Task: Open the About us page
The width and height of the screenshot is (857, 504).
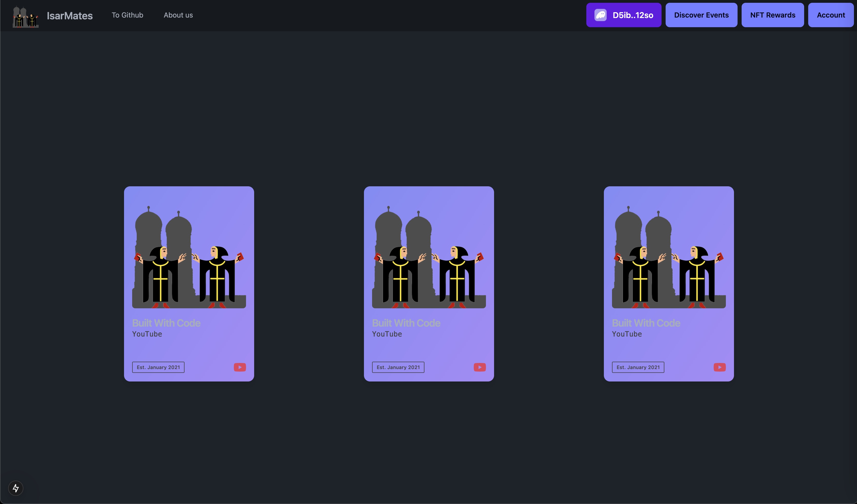Action: click(x=178, y=15)
